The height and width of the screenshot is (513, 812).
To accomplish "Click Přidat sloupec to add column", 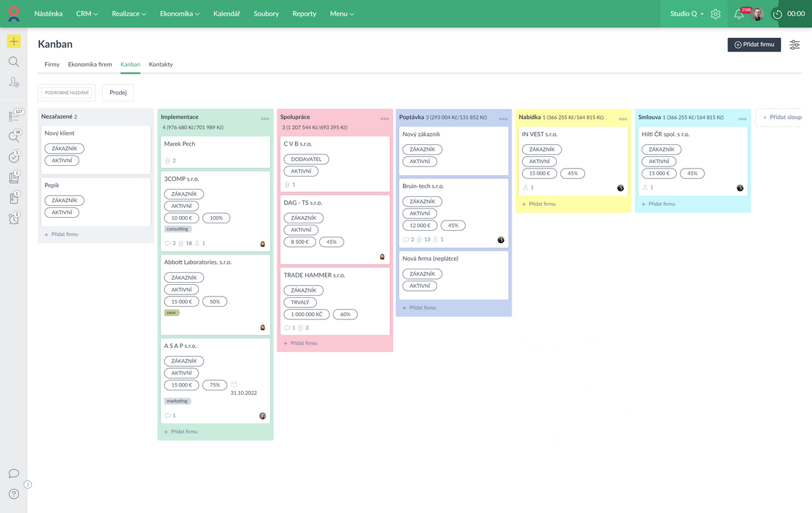I will [x=782, y=117].
